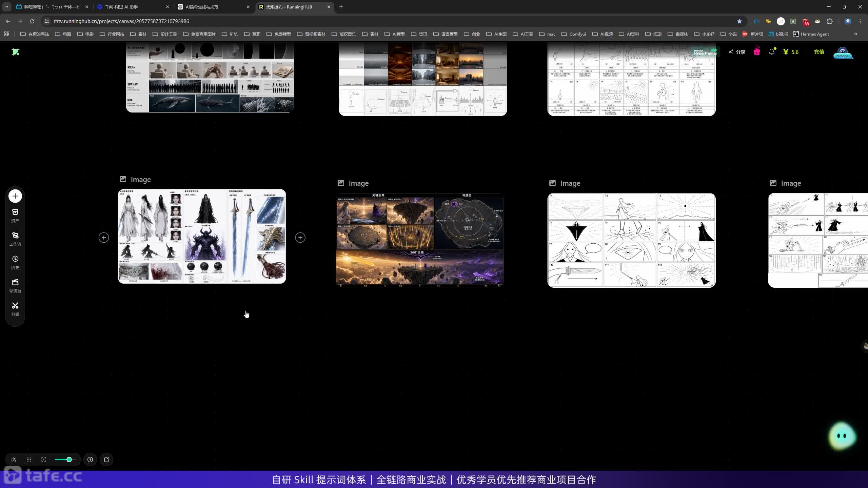The width and height of the screenshot is (868, 488).
Task: Toggle the dotted grid icon
Action: pos(29,460)
